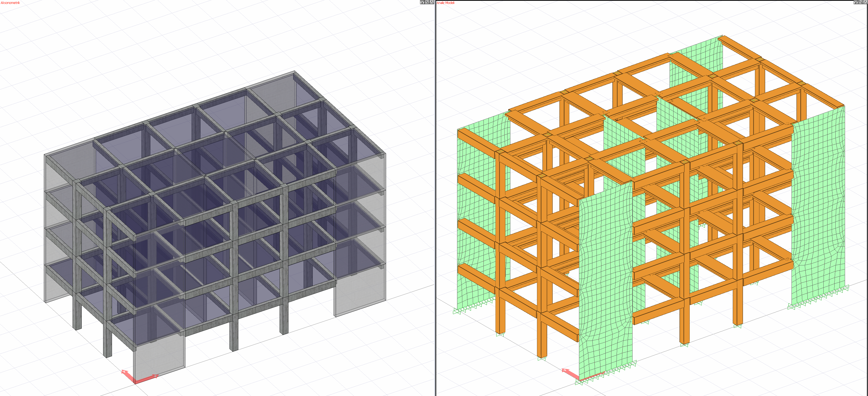This screenshot has width=868, height=396.
Task: Click the up-arrow icon in Aksonometrik view
Action: tap(432, 2)
